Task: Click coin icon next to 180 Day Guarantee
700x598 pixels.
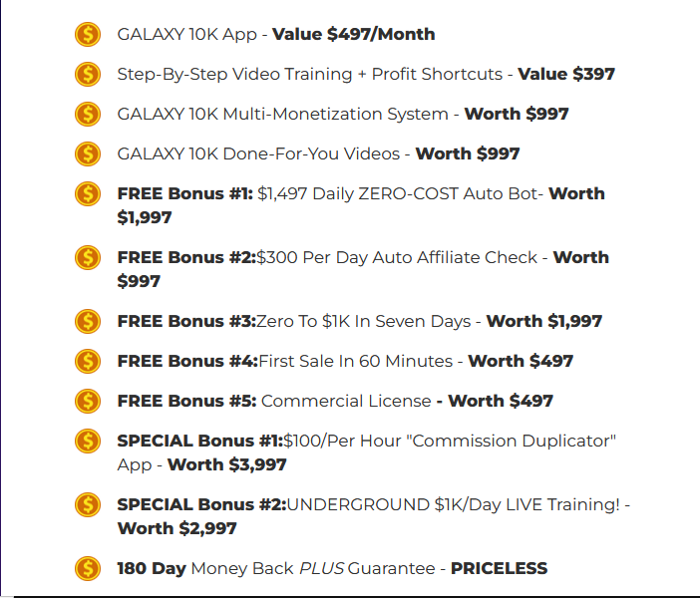Action: (88, 568)
